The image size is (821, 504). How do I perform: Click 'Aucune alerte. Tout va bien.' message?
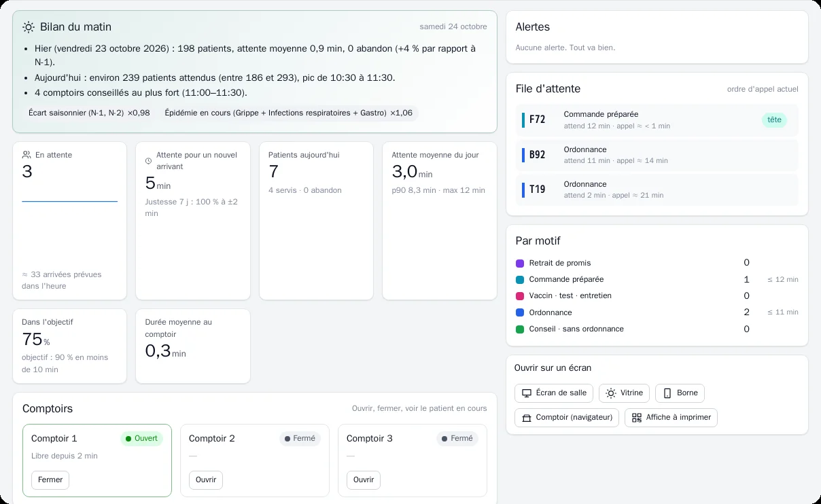tap(565, 48)
